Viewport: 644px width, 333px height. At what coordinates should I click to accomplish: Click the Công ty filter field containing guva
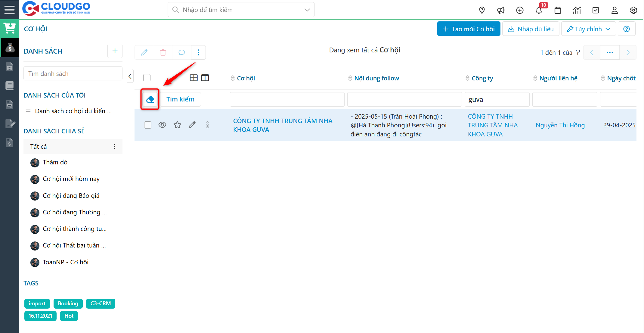point(497,99)
